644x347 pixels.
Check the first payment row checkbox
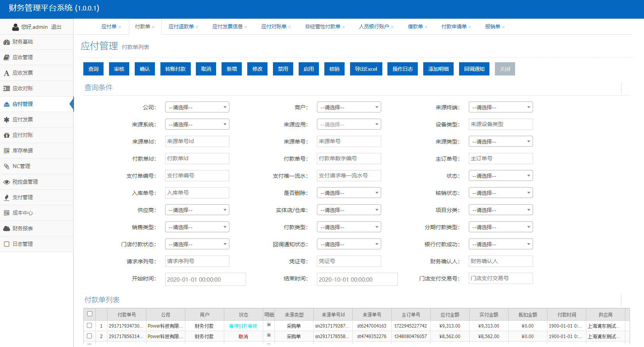coord(90,326)
